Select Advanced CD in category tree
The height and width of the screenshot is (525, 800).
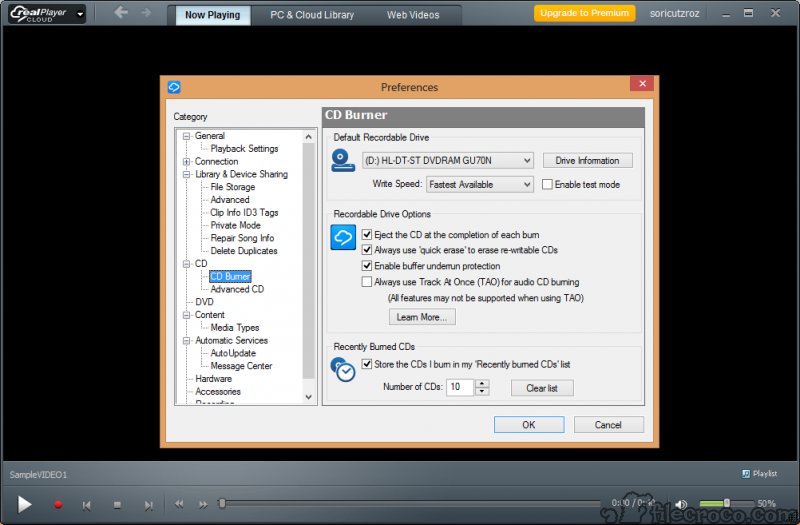pyautogui.click(x=237, y=289)
